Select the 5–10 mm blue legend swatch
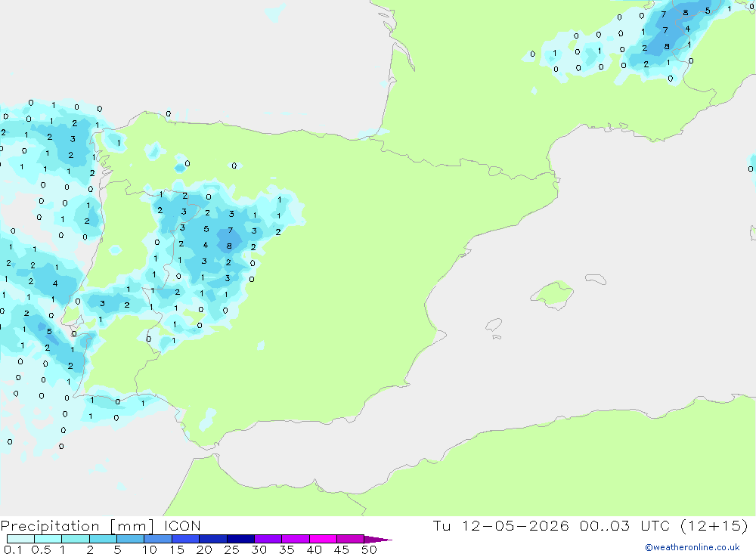Image resolution: width=756 pixels, height=554 pixels. (130, 539)
